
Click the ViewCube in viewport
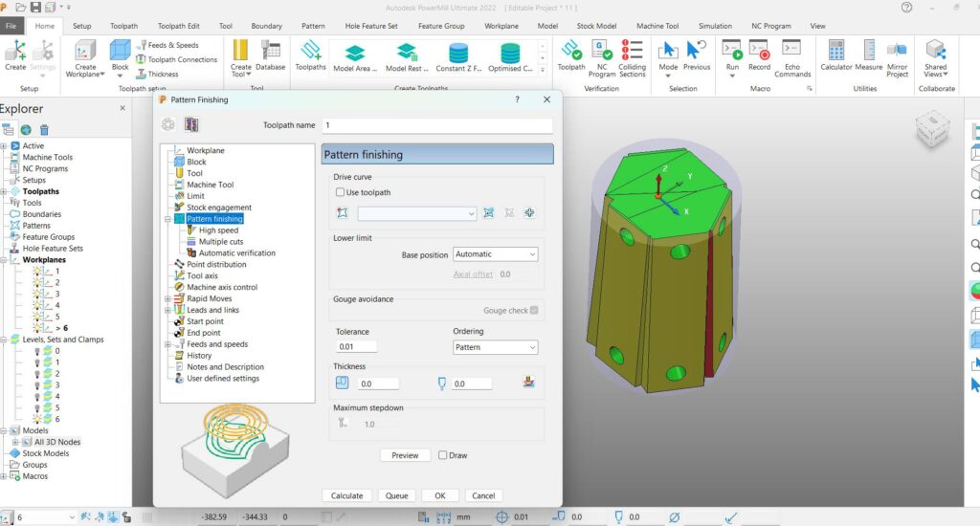coord(932,129)
